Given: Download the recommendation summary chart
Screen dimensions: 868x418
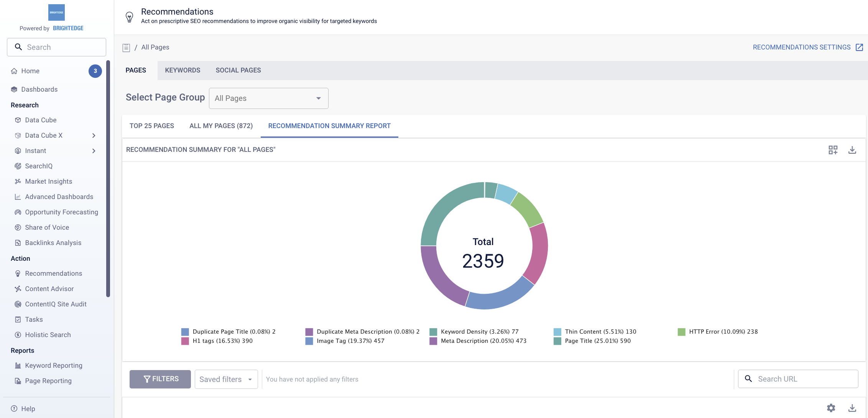Looking at the screenshot, I should (x=852, y=150).
